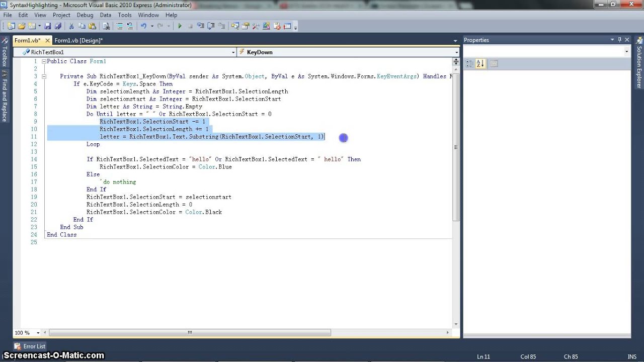Open the active files list dropdown arrow
This screenshot has height=362, width=644.
pos(456,40)
